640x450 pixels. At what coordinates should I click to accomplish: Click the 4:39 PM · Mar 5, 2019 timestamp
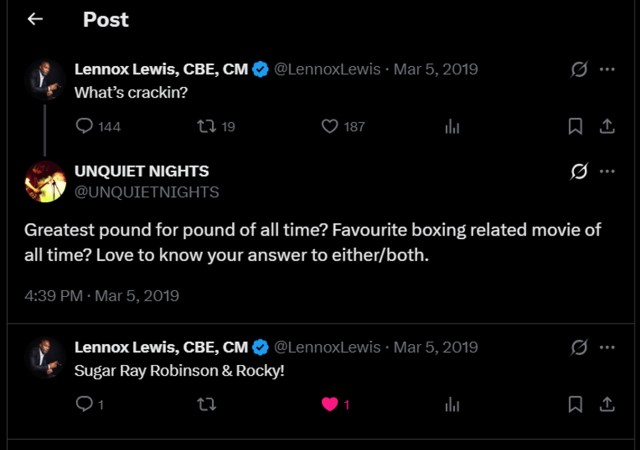(101, 295)
